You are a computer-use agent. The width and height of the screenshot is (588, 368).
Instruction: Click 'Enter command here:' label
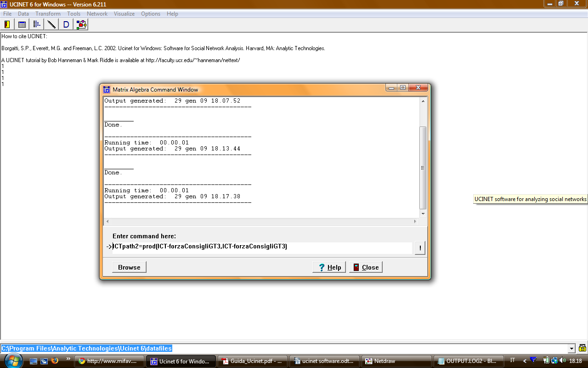[144, 236]
